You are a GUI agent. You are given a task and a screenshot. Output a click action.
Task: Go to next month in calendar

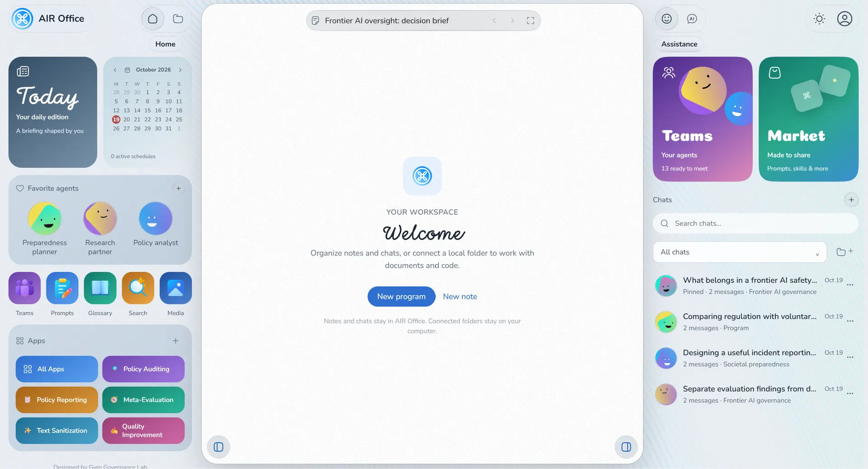(180, 70)
